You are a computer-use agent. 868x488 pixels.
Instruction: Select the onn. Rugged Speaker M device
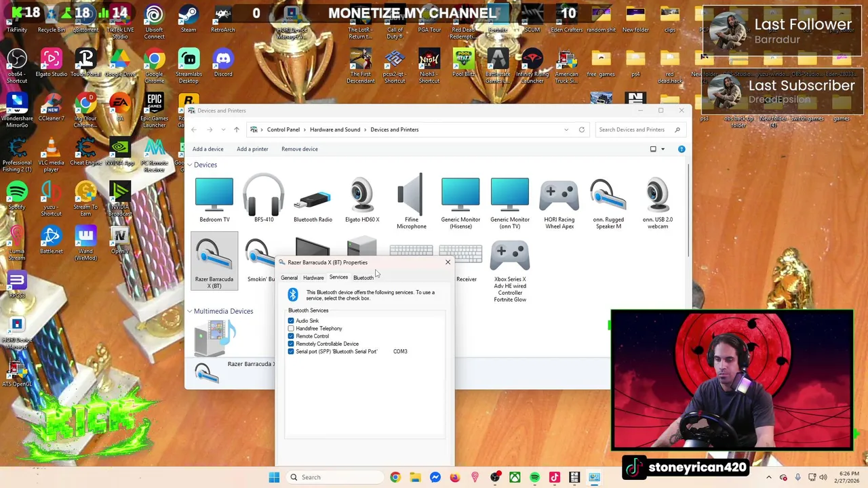[608, 203]
